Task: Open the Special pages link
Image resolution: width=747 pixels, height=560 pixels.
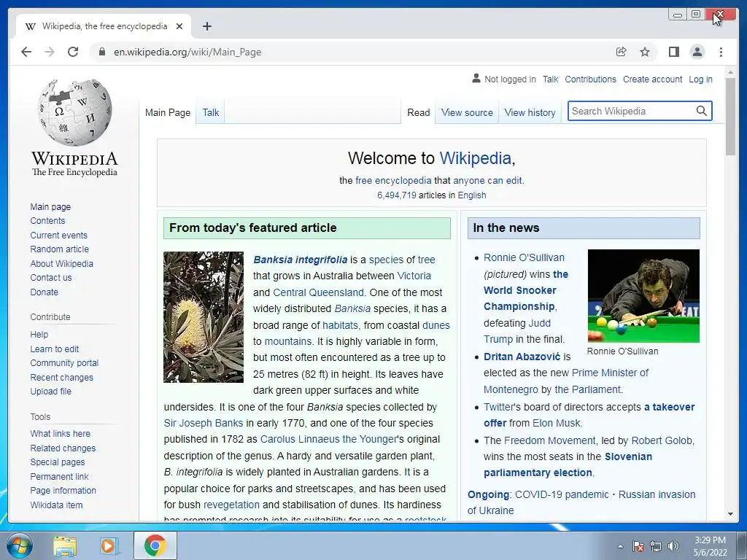Action: pos(57,462)
